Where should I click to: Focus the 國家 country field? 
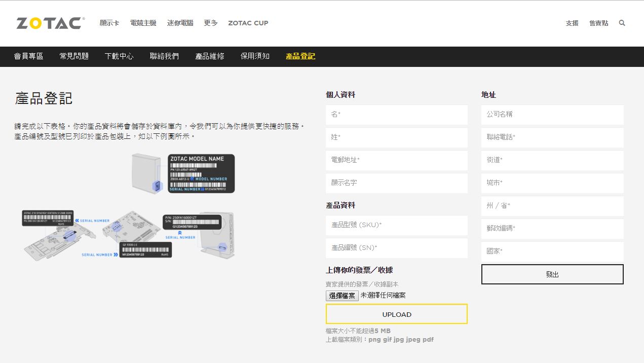[552, 251]
